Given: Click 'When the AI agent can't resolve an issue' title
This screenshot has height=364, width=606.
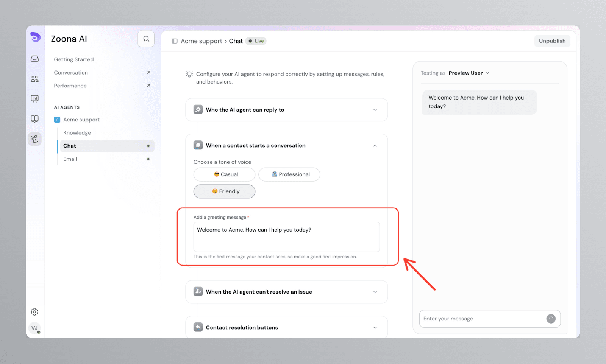Looking at the screenshot, I should pos(259,292).
